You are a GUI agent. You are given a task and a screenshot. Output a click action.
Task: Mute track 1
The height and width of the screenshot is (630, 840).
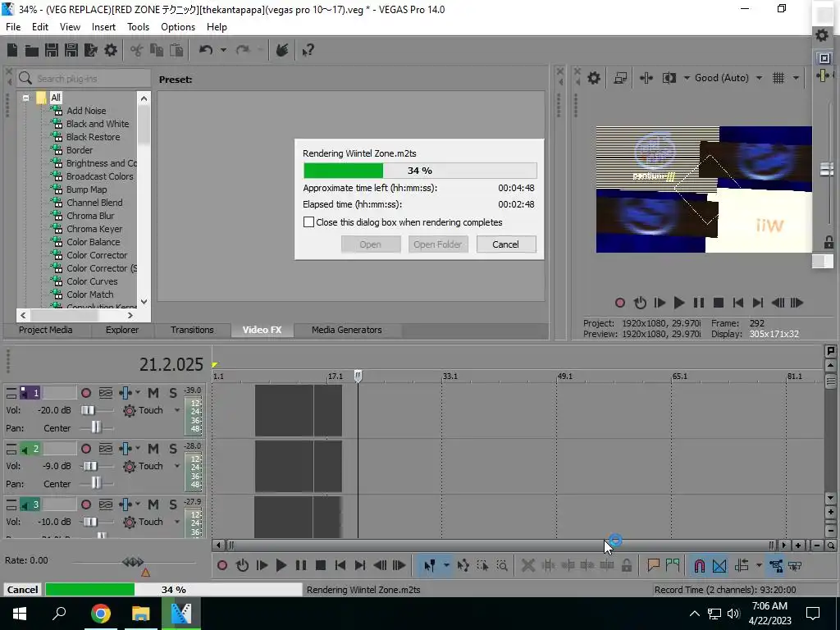153,393
